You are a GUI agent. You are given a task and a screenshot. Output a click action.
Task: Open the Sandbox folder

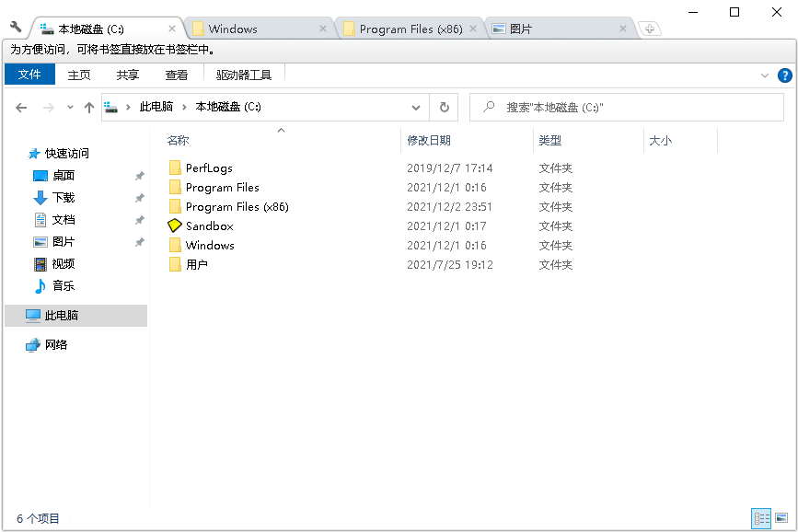208,226
